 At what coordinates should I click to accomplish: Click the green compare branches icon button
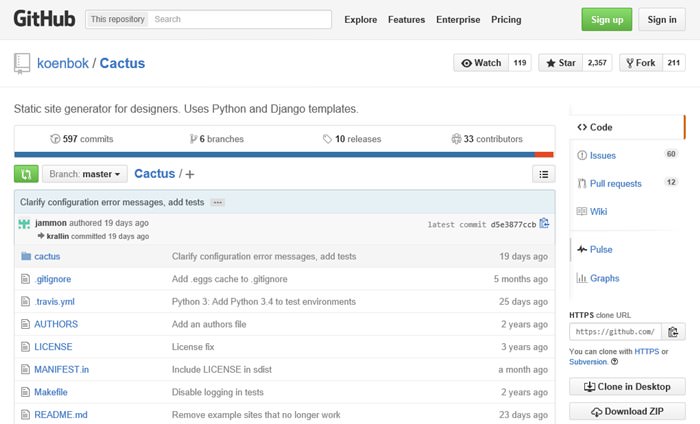pos(26,174)
